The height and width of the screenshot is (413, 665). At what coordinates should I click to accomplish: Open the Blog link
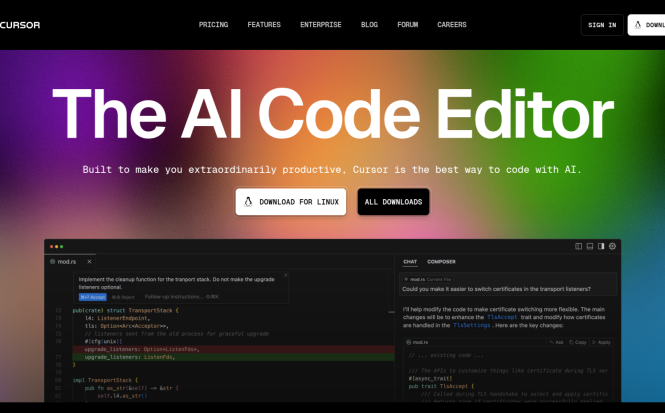click(369, 25)
